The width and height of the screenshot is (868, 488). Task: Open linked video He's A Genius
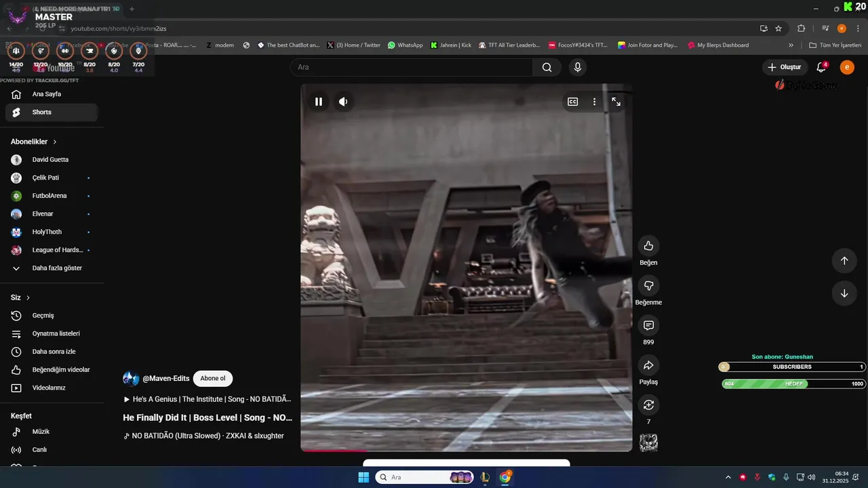(x=208, y=400)
